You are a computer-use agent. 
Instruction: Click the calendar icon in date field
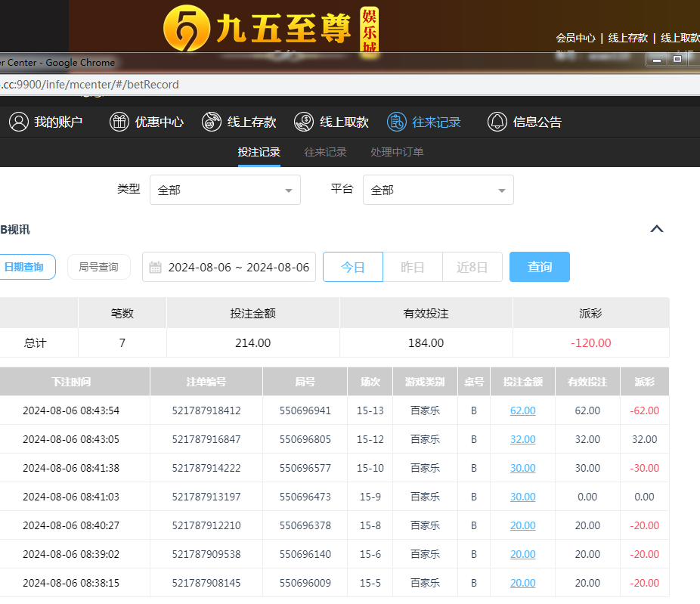point(156,267)
